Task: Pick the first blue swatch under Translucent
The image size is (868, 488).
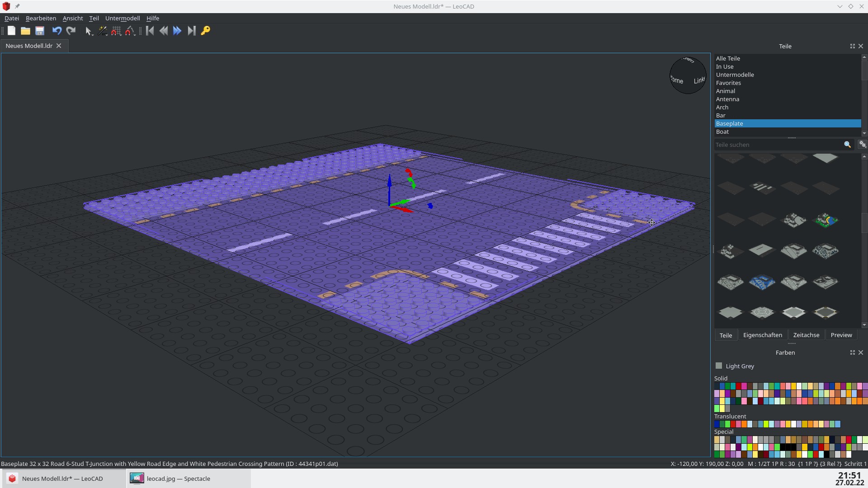Action: point(717,424)
